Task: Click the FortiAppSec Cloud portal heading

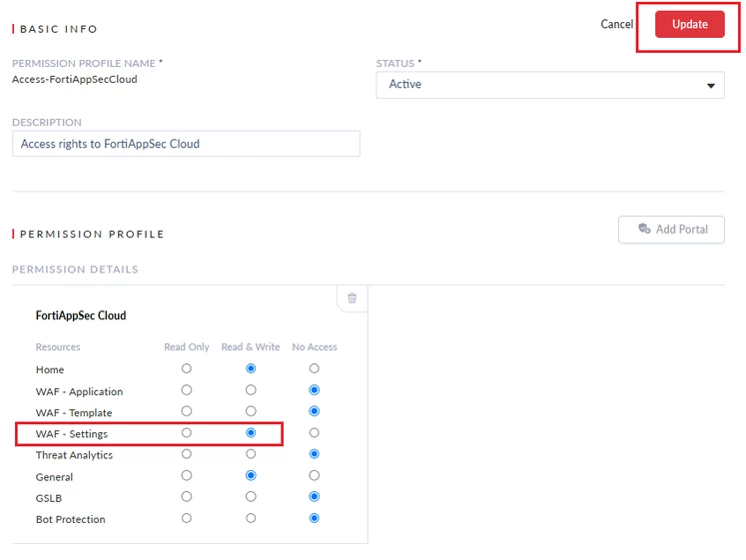Action: 81,315
